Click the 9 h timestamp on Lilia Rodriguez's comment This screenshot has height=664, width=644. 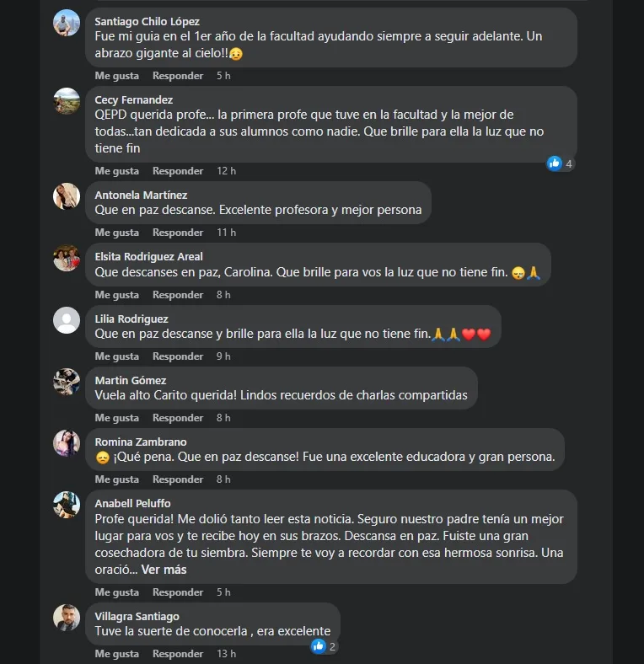(223, 356)
